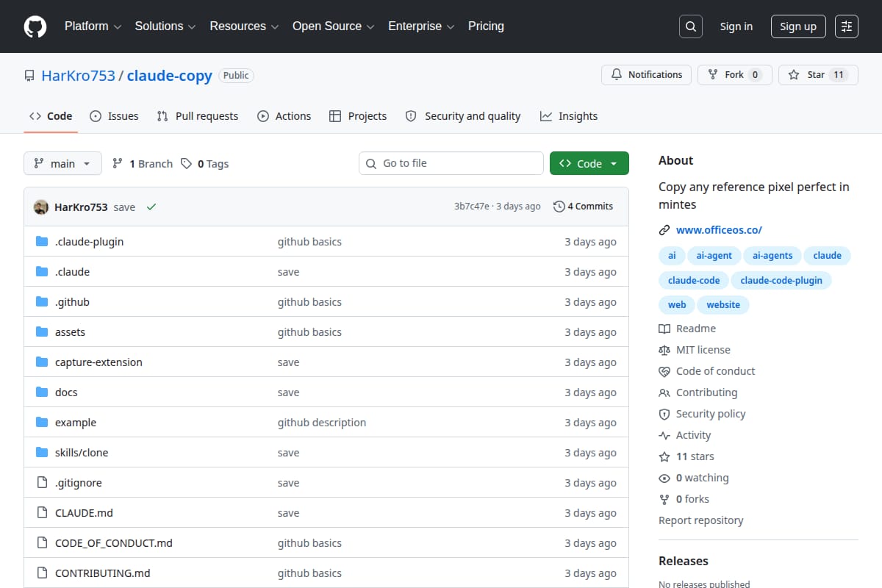Select the claude-code-plugin topic tag

coord(781,280)
